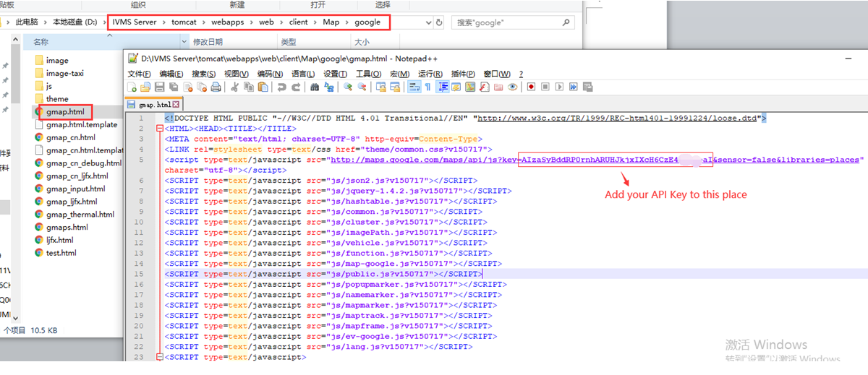This screenshot has width=868, height=375.
Task: Toggle Show All Characters pilcrow icon
Action: 427,87
